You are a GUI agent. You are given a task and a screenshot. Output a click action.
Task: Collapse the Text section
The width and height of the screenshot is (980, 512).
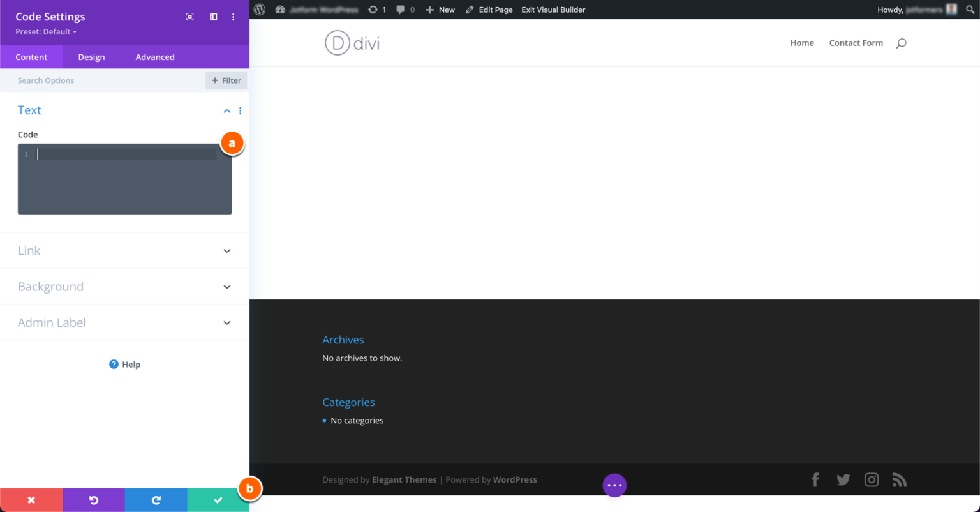point(226,110)
